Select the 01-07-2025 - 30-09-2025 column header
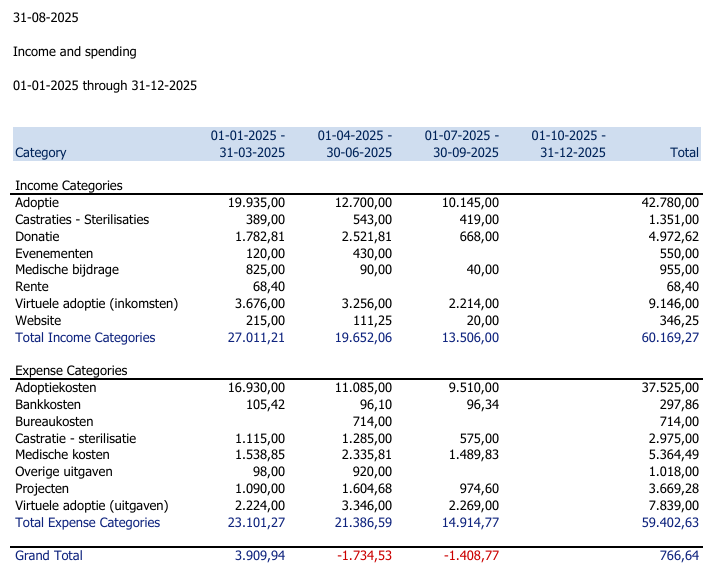715x575 pixels. [461, 144]
